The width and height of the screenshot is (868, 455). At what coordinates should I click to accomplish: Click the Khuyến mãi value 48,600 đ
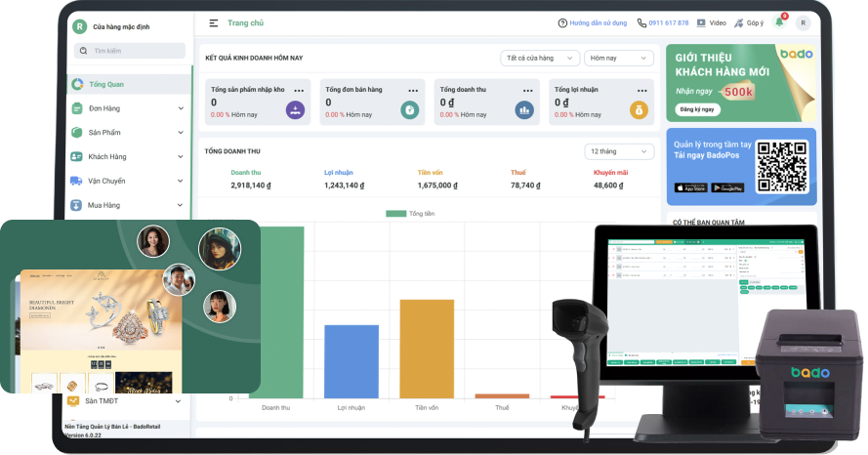click(608, 186)
